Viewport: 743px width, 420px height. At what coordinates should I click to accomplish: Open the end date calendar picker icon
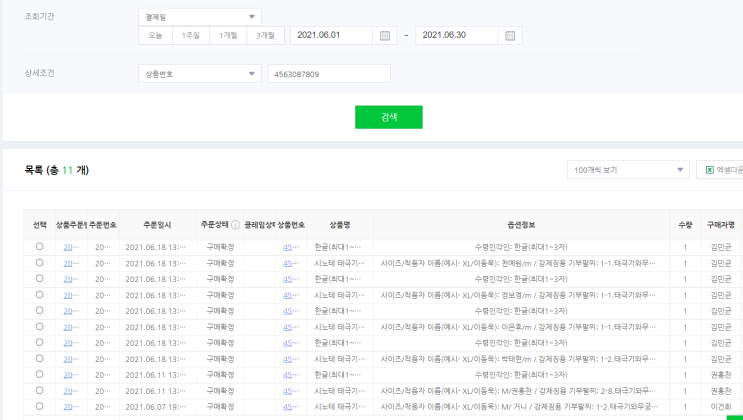[x=510, y=36]
